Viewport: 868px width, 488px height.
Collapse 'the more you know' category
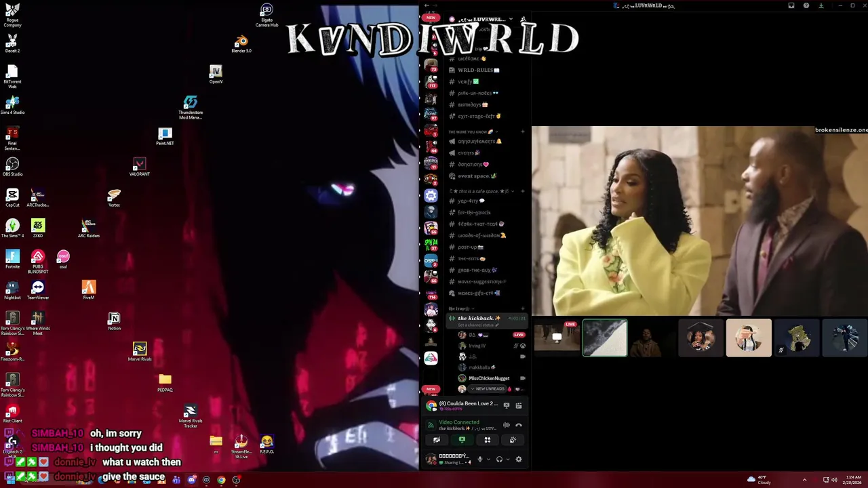tap(471, 131)
